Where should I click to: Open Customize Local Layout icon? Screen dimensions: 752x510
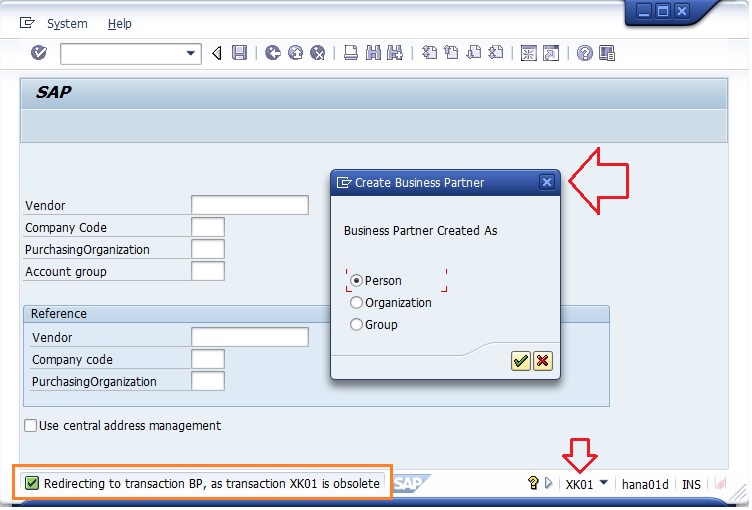pyautogui.click(x=607, y=53)
